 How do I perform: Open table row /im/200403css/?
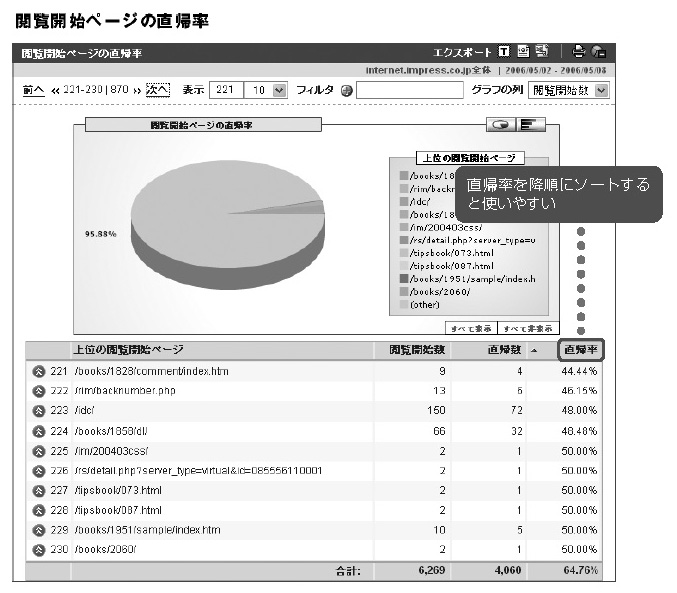111,451
